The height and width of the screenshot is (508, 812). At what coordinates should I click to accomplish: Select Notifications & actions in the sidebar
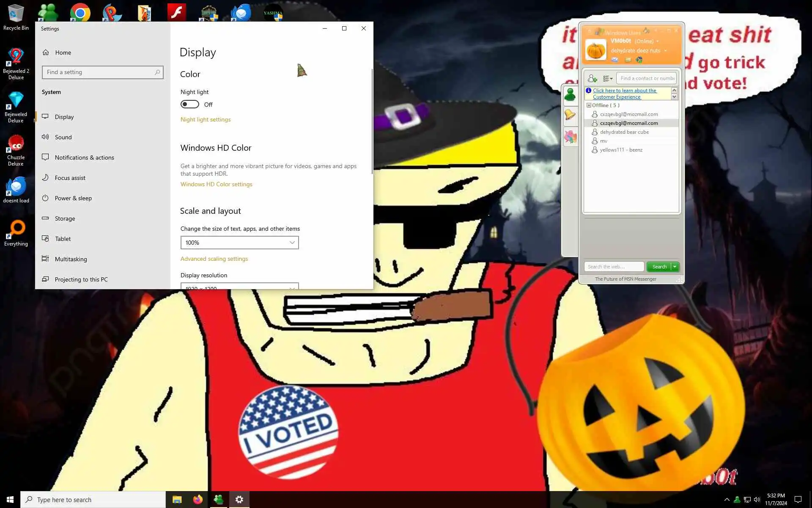click(84, 157)
